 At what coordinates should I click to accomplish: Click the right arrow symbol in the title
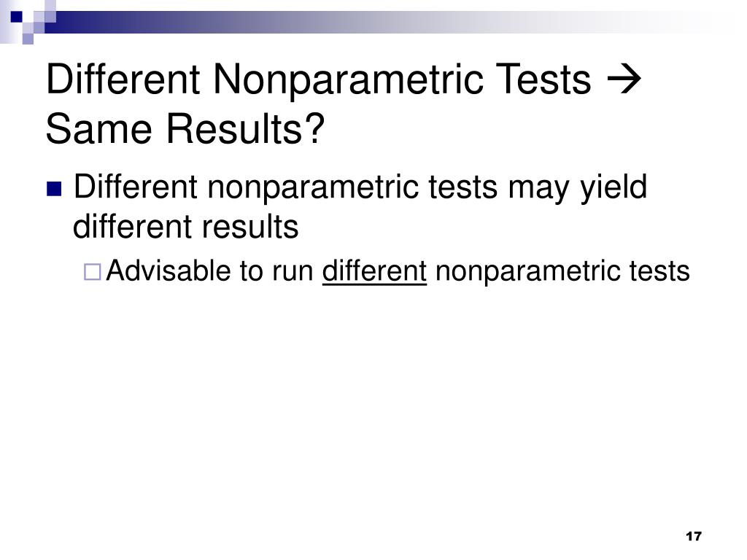[624, 80]
